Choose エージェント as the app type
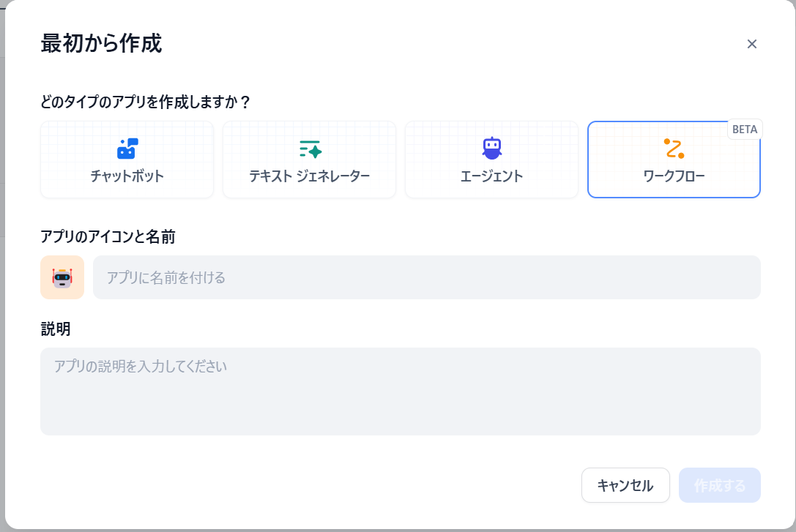The width and height of the screenshot is (796, 532). pos(491,160)
